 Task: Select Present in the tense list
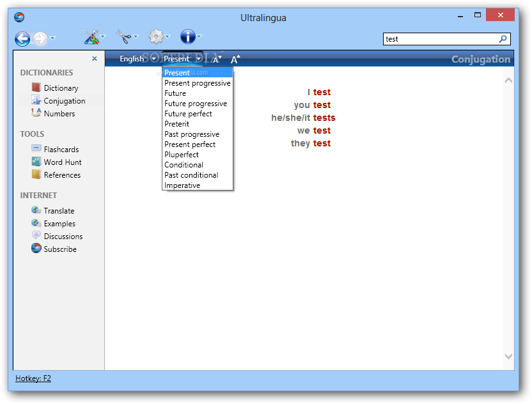[x=198, y=73]
